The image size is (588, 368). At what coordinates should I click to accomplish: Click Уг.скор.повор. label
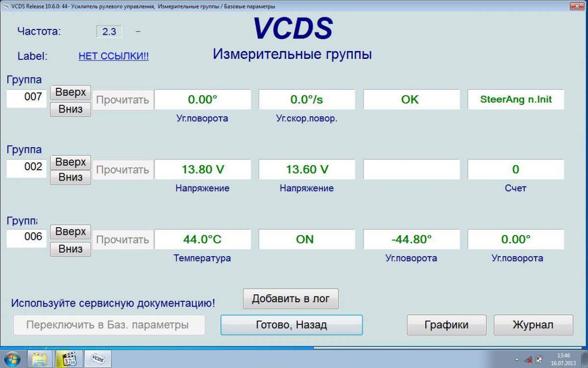click(307, 119)
